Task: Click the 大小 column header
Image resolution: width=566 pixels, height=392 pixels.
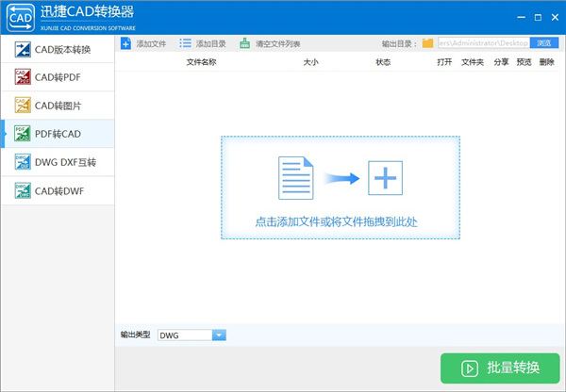Action: point(310,62)
